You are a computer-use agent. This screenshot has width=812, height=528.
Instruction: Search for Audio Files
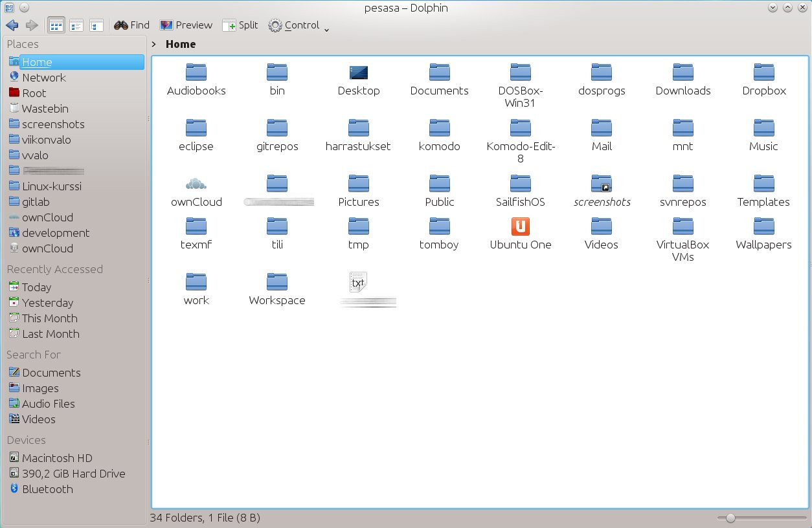[x=42, y=404]
